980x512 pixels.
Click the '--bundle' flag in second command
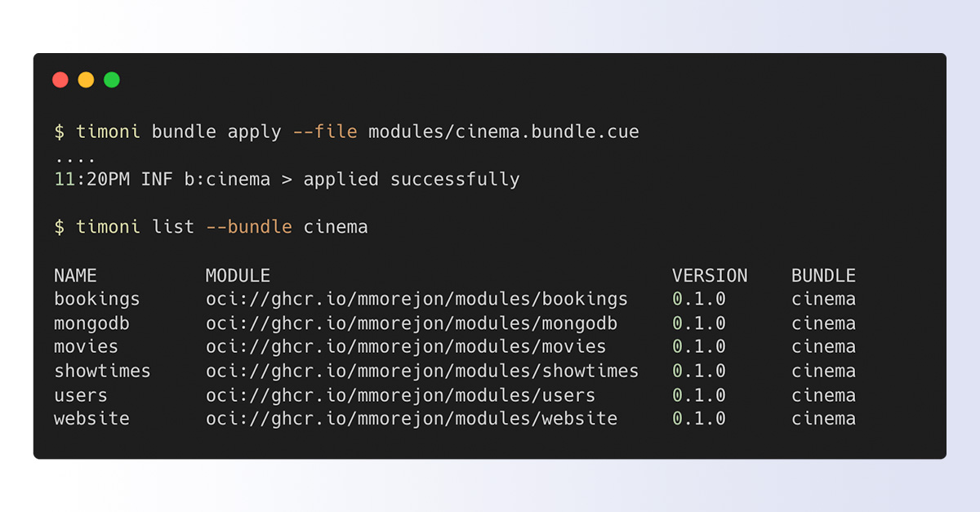tap(249, 227)
